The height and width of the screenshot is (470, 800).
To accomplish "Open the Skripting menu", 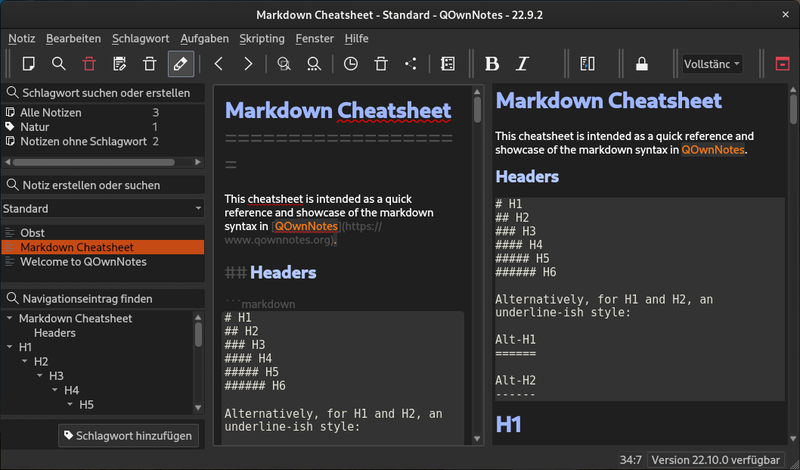I will tap(262, 39).
